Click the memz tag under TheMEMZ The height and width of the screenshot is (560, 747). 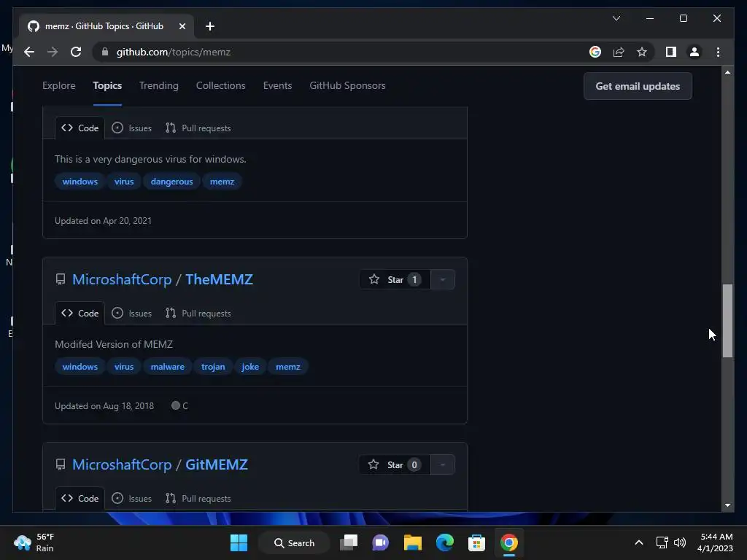[287, 367]
